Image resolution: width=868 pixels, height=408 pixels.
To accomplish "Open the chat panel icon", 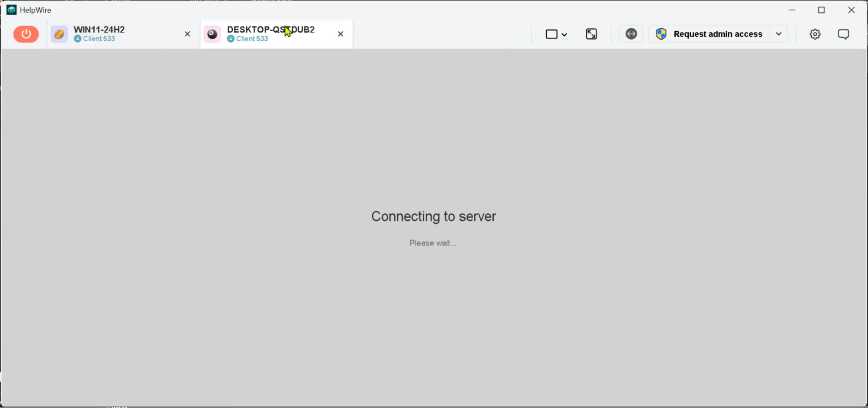I will click(x=843, y=34).
